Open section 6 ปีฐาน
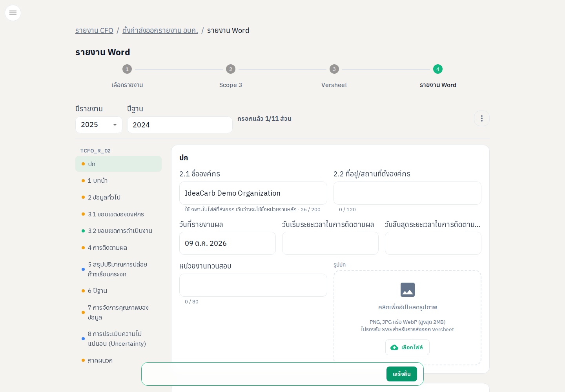 tap(118, 291)
